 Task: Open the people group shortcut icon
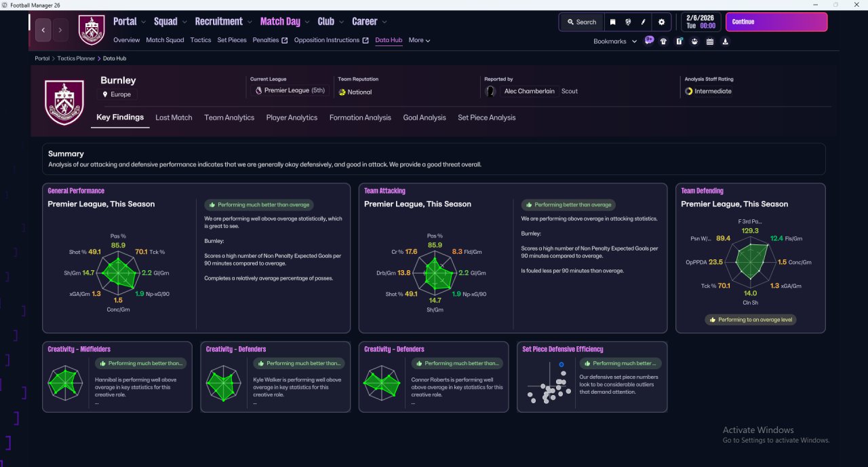[694, 41]
